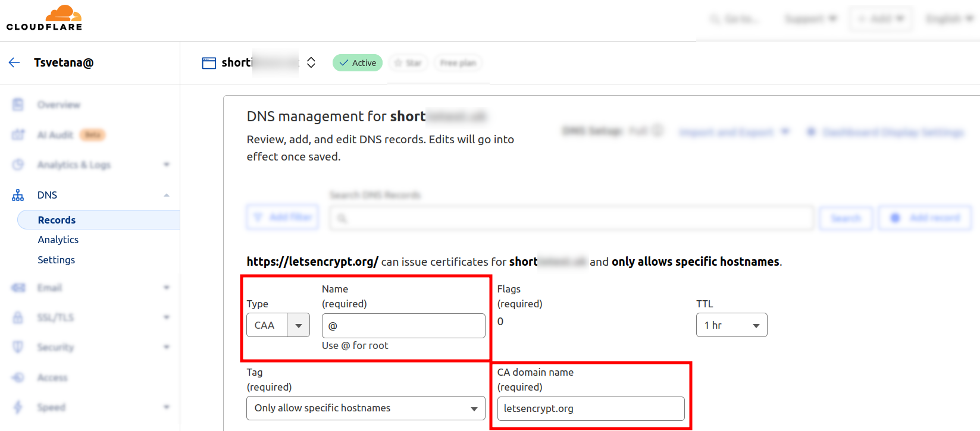Click the Add record button

point(925,218)
